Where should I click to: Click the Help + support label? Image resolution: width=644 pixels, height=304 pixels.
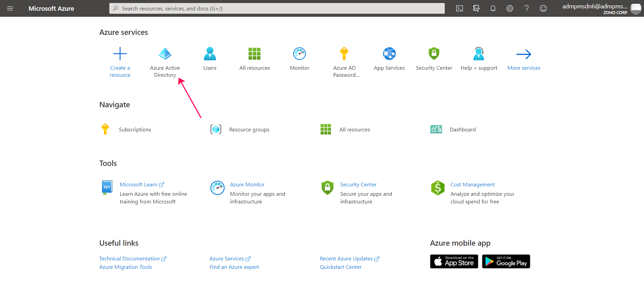tap(479, 68)
